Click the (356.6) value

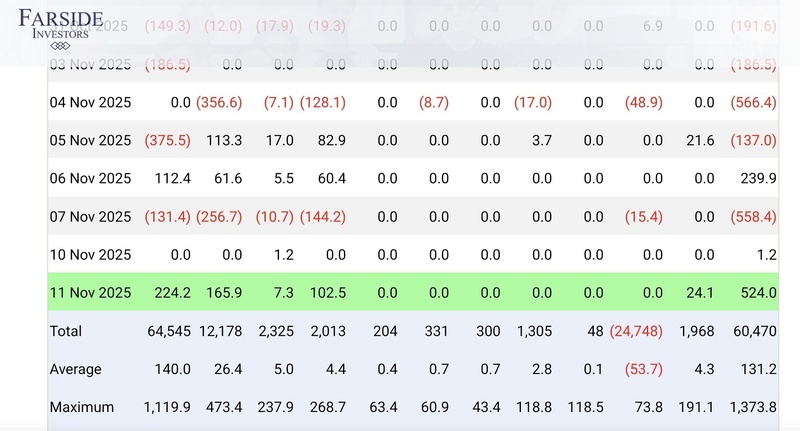pos(219,103)
